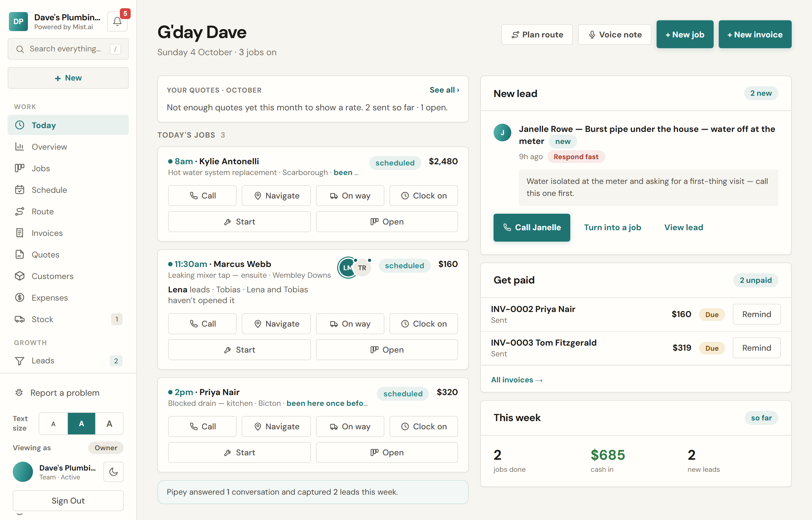The image size is (812, 520).
Task: Create a New invoice
Action: point(755,35)
